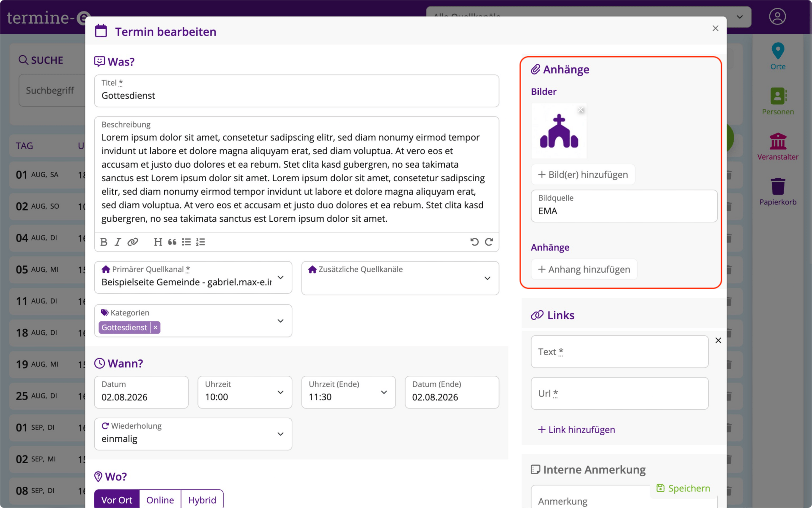Open the user account icon
Screen dimensions: 812x508
[x=777, y=17]
